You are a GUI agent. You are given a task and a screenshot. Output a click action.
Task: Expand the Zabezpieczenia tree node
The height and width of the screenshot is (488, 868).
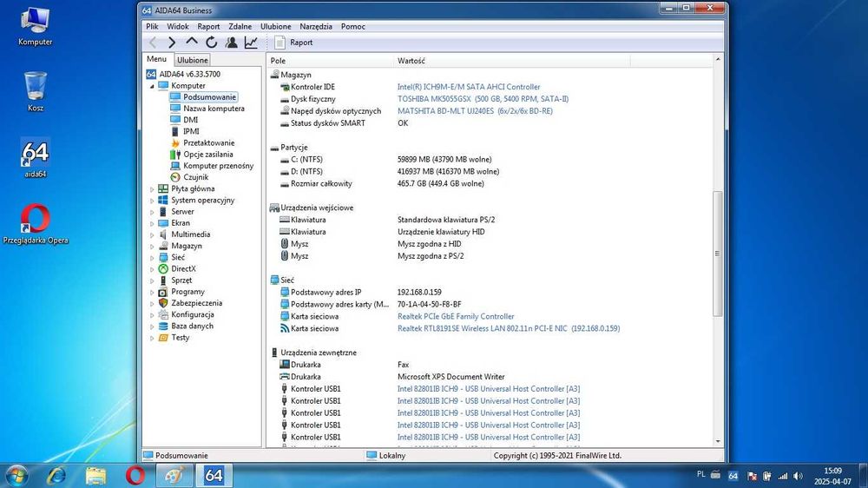tap(152, 304)
